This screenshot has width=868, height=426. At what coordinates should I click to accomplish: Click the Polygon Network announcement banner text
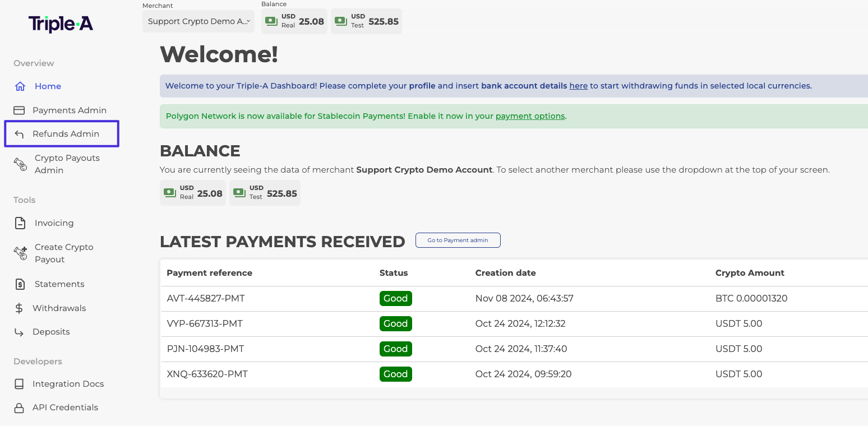[366, 116]
